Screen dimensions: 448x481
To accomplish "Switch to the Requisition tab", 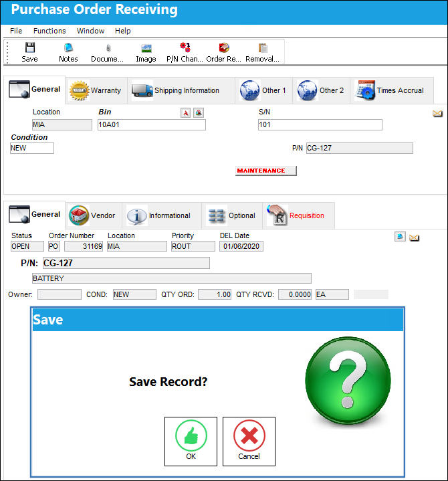I will click(298, 215).
